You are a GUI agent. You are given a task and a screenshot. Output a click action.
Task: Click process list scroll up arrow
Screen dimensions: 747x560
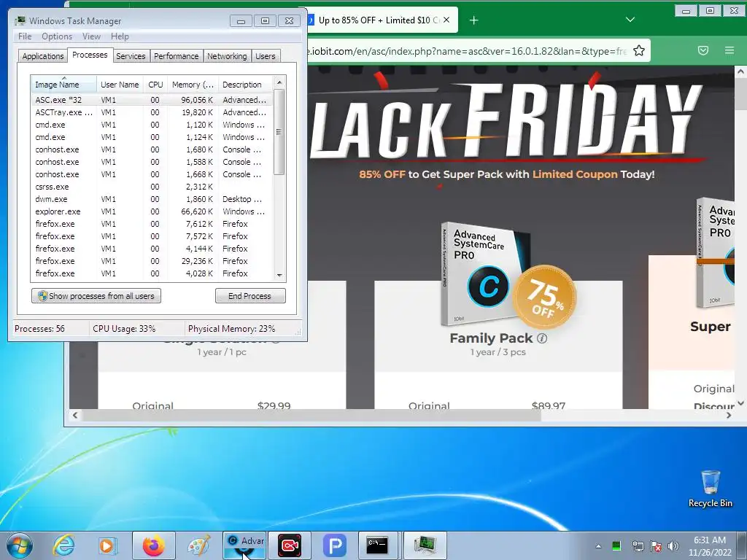coord(279,82)
